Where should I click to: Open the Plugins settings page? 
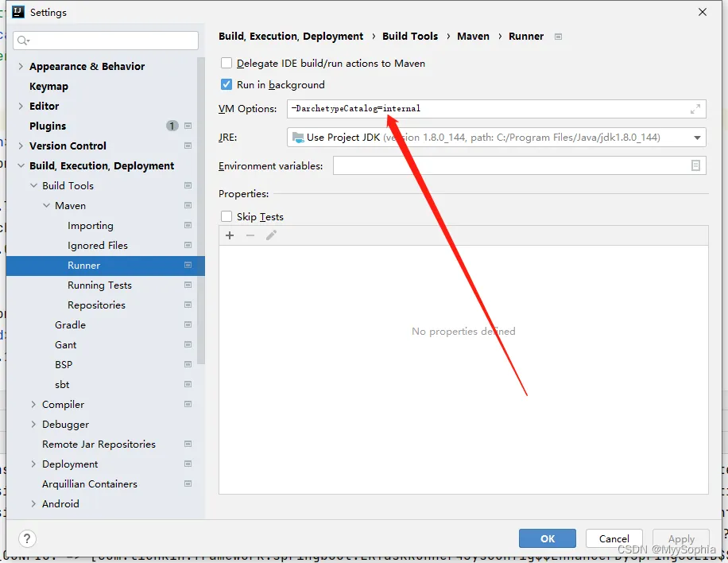[x=48, y=126]
